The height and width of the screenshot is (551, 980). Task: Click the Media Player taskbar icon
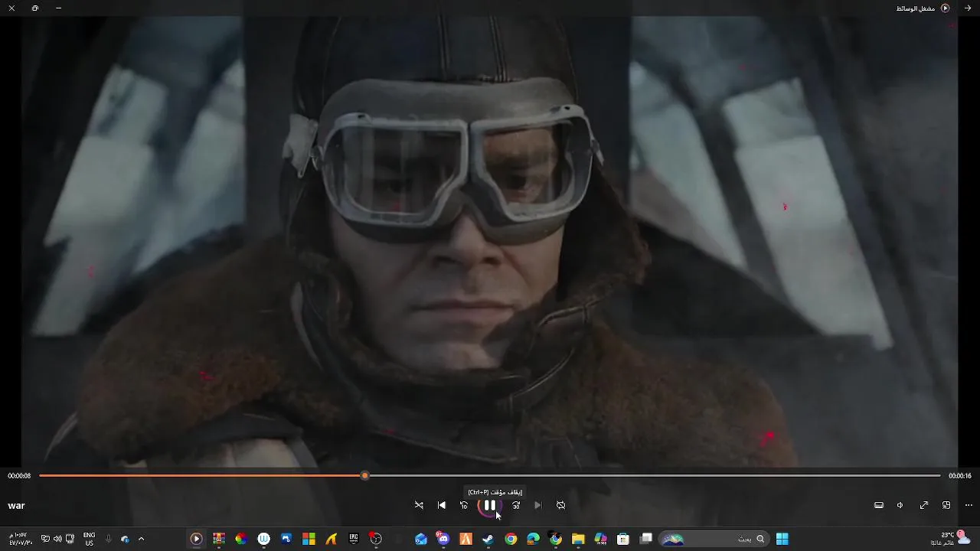coord(196,539)
